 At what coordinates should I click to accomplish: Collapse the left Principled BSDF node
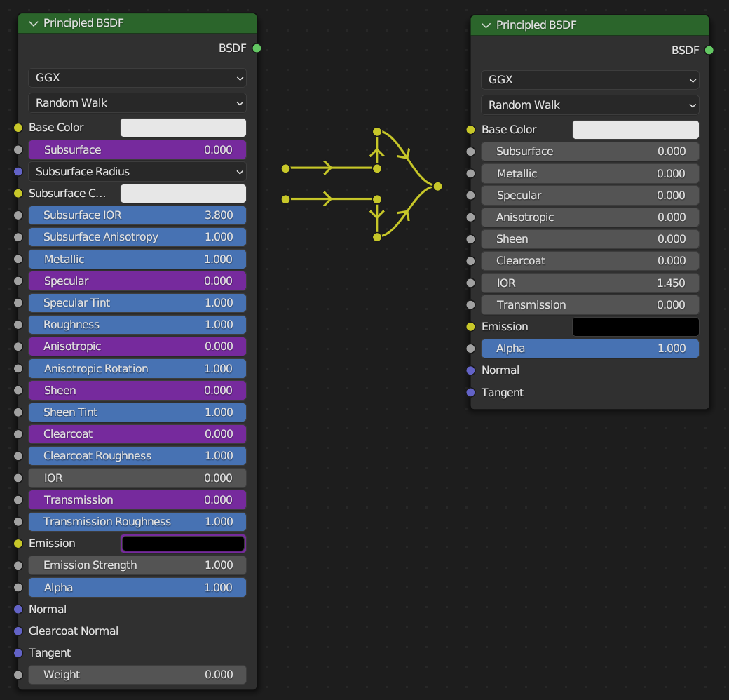click(34, 23)
